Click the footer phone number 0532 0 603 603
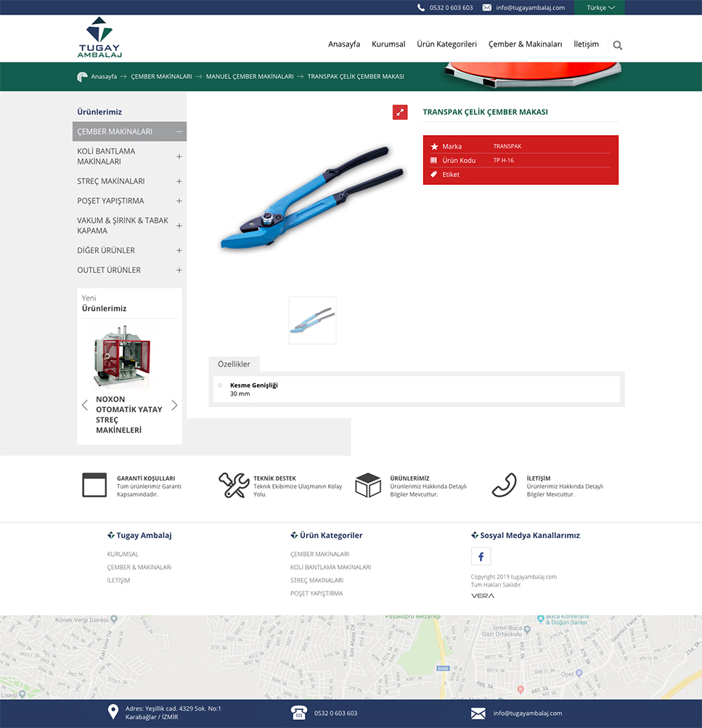Viewport: 702px width, 728px height. (x=335, y=713)
